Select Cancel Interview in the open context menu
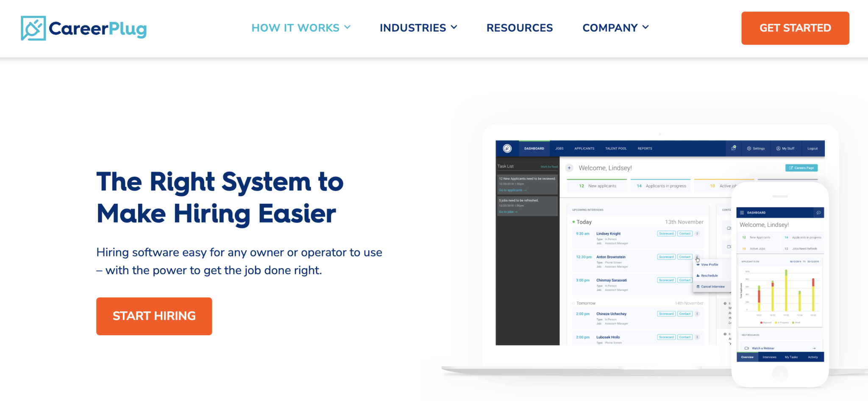868x401 pixels. (x=712, y=287)
